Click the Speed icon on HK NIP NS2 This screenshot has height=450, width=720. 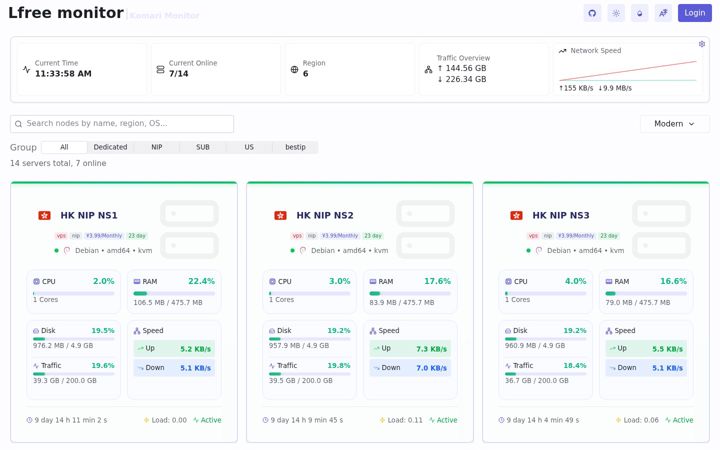pyautogui.click(x=373, y=331)
